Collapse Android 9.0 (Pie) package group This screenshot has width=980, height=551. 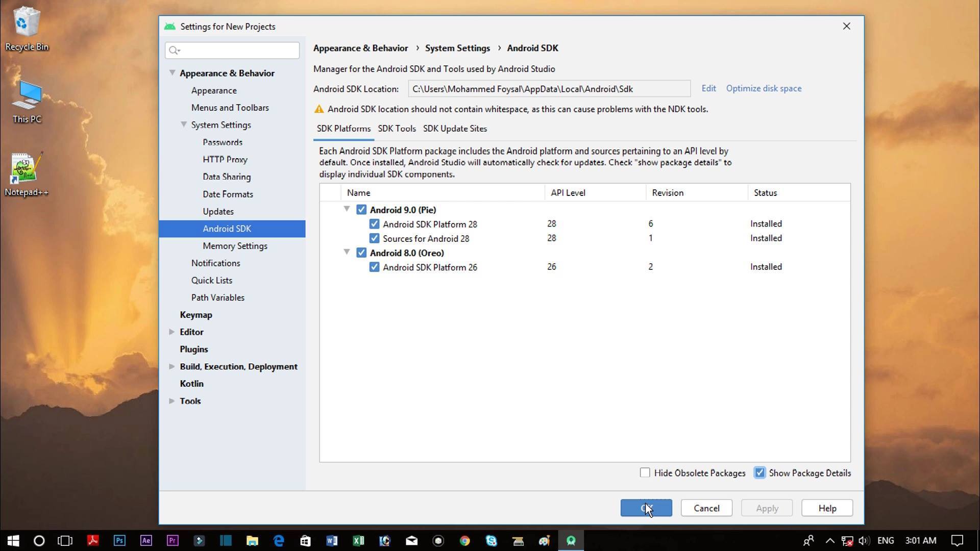(347, 209)
